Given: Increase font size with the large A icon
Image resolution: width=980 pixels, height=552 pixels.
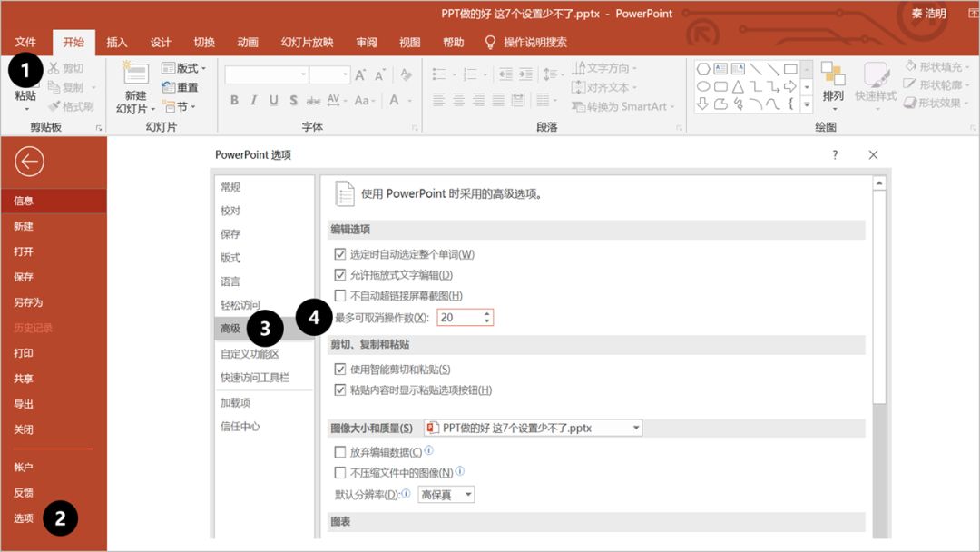Looking at the screenshot, I should pyautogui.click(x=360, y=75).
